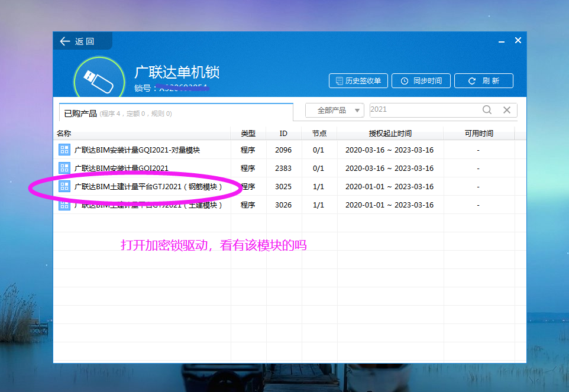Viewport: 569px width, 392px height.
Task: Click the 同步时间 sync time button
Action: tap(421, 80)
